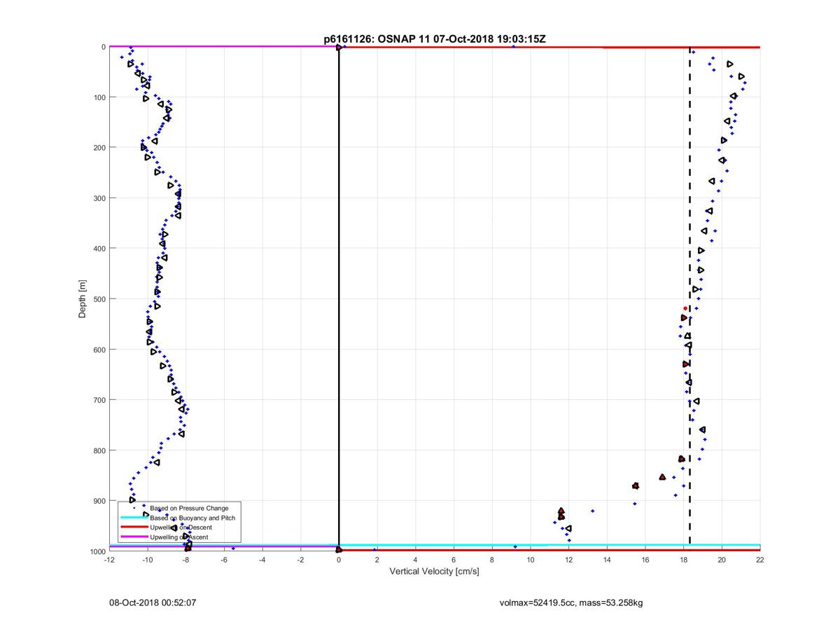Click the 'Depth [m]' y-axis label

click(83, 299)
